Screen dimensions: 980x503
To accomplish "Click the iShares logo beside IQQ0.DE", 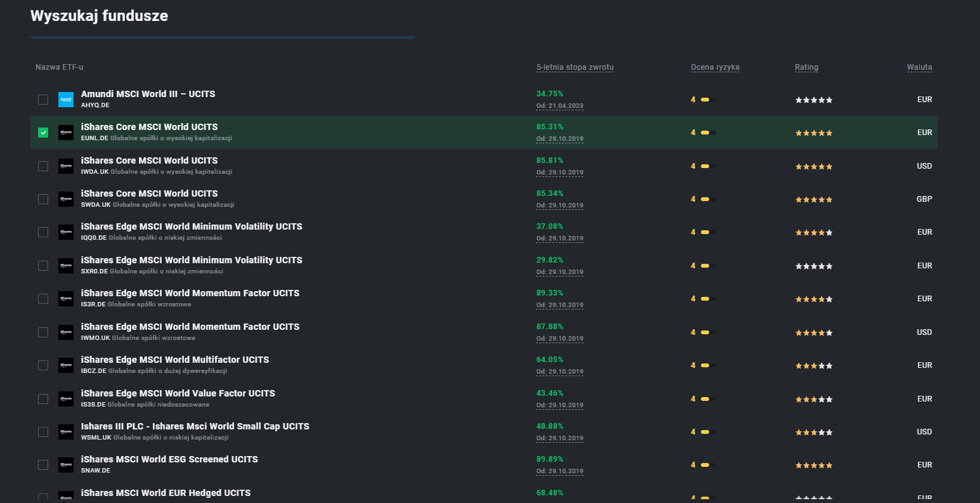I will (66, 232).
